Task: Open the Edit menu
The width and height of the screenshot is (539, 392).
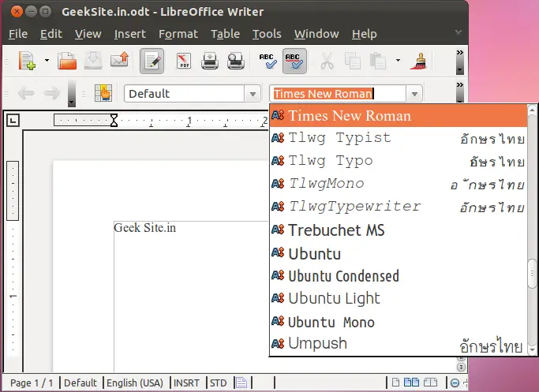Action: [51, 34]
